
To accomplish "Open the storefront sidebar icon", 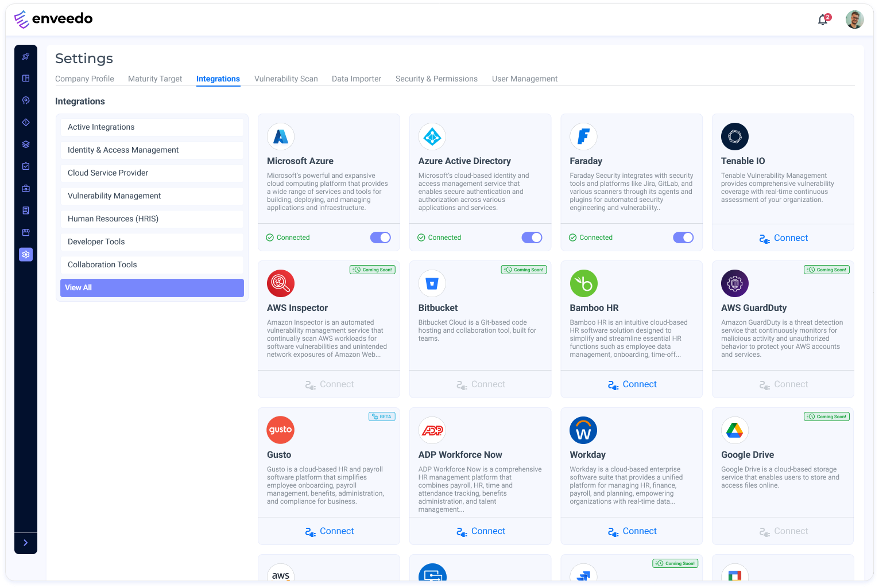I will (26, 232).
